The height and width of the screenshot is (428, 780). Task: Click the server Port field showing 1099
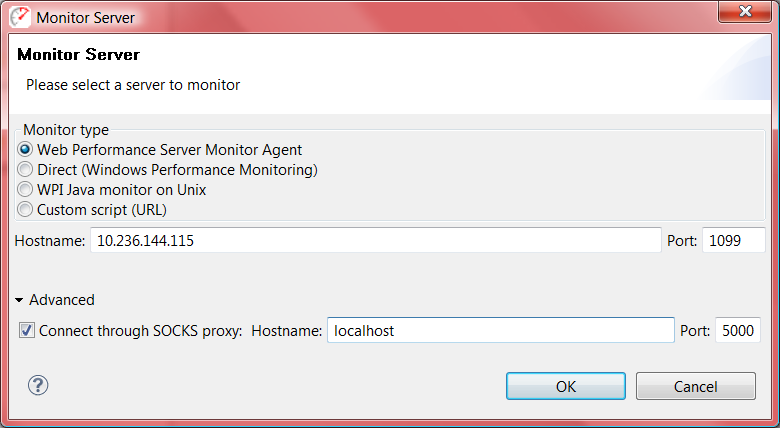click(x=734, y=240)
